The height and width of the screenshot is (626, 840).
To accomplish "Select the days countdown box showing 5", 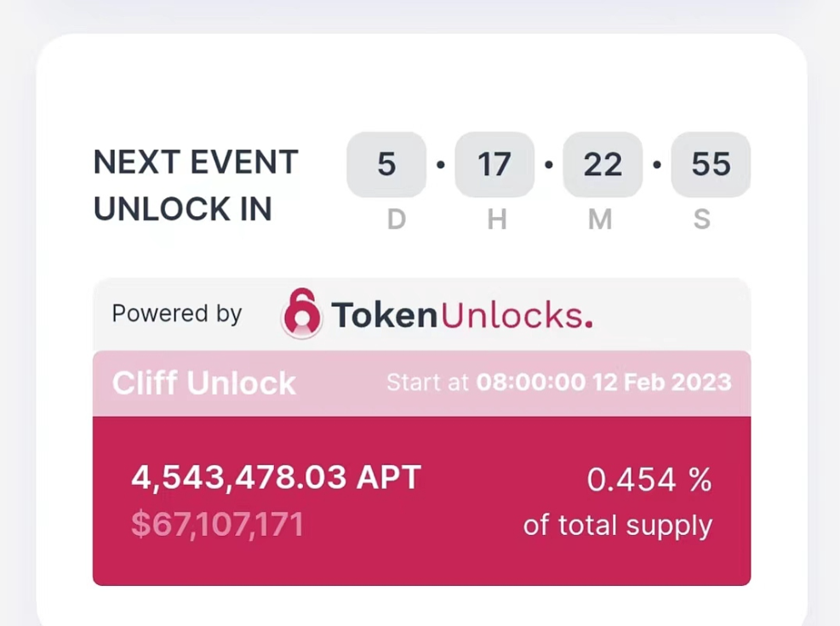I will [386, 164].
